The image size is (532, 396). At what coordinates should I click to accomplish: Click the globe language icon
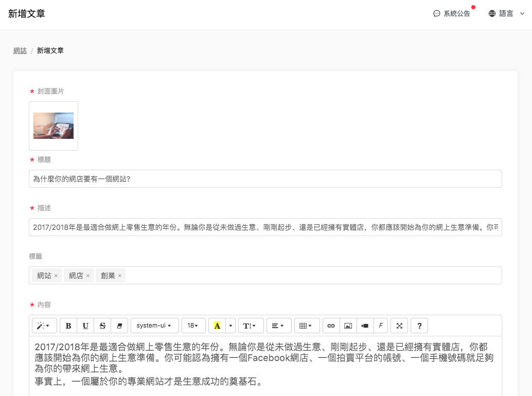[492, 13]
